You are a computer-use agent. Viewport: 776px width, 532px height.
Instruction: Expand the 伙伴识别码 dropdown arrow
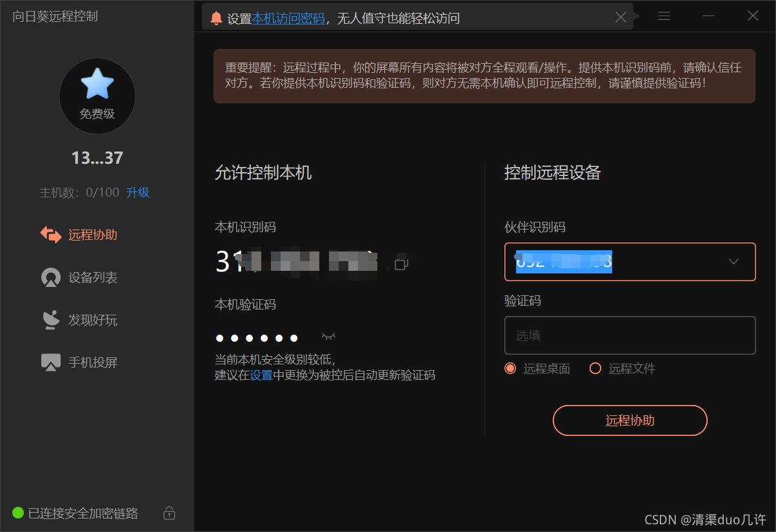733,262
